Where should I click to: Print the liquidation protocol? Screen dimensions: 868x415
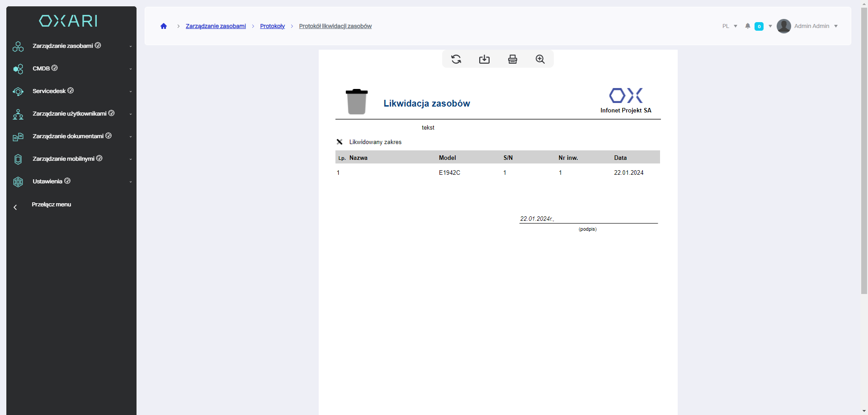[x=512, y=59]
